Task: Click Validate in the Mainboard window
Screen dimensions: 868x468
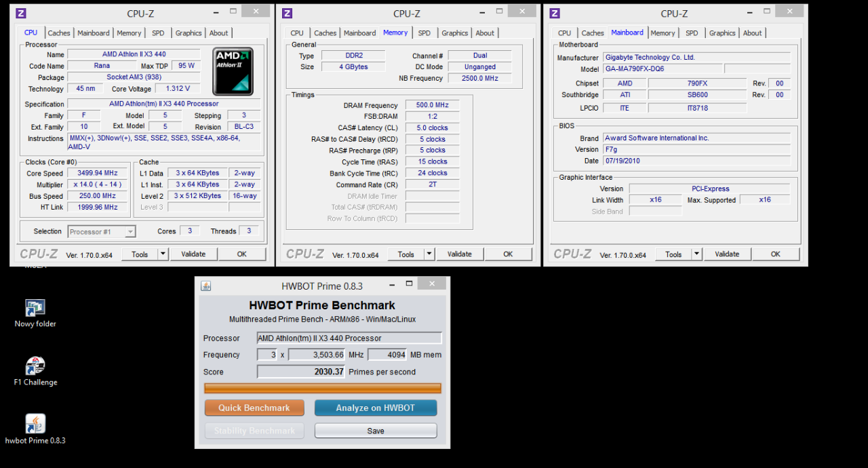Action: click(x=727, y=254)
